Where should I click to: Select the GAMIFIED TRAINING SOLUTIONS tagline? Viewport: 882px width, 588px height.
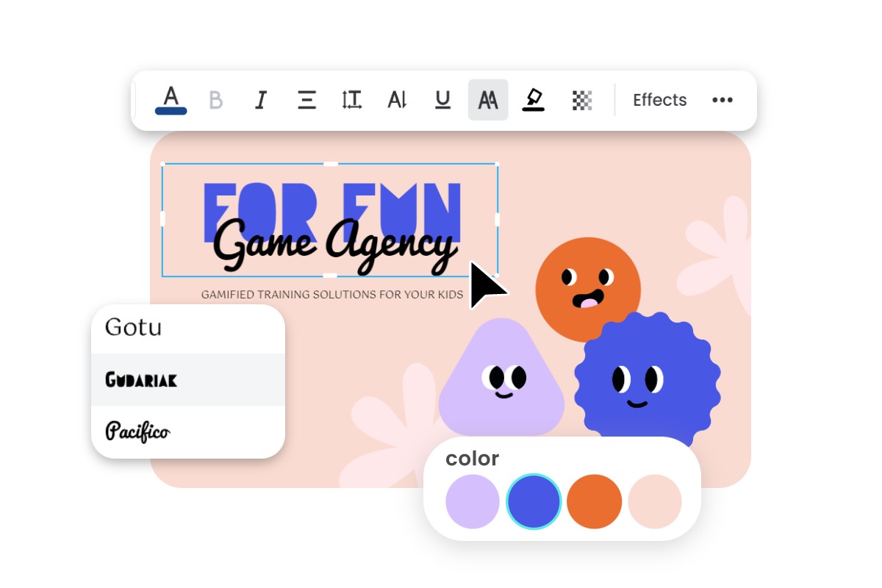tap(332, 295)
